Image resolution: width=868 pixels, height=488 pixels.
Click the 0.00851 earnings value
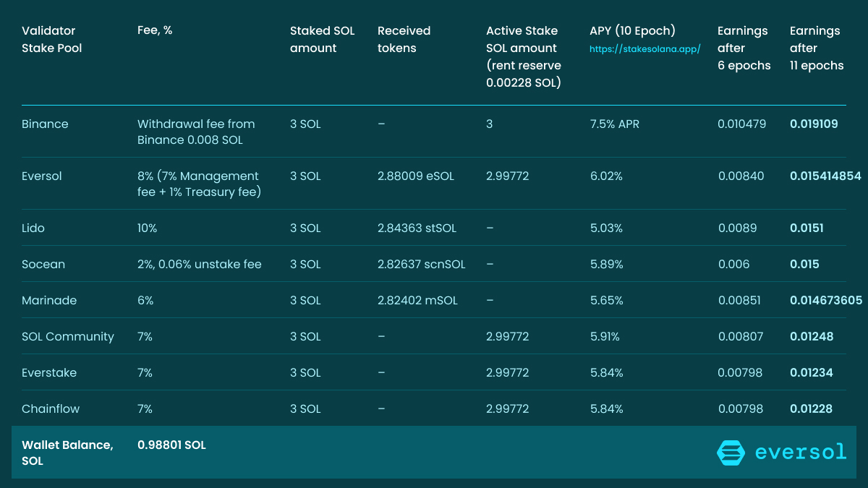pyautogui.click(x=739, y=301)
